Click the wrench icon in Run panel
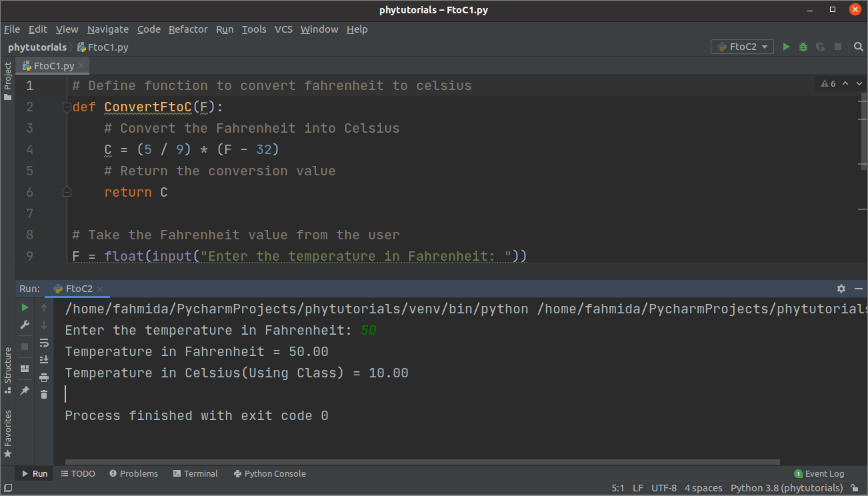 coord(25,325)
